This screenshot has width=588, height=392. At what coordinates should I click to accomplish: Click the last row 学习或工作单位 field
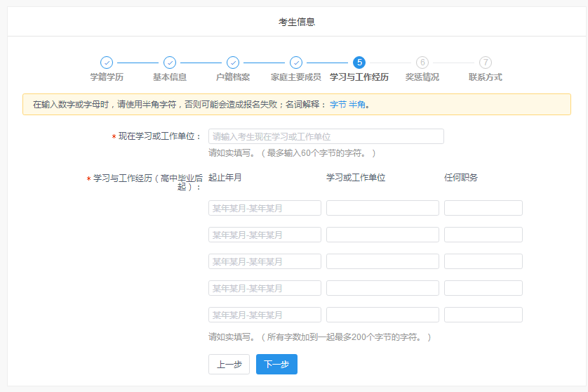point(382,315)
